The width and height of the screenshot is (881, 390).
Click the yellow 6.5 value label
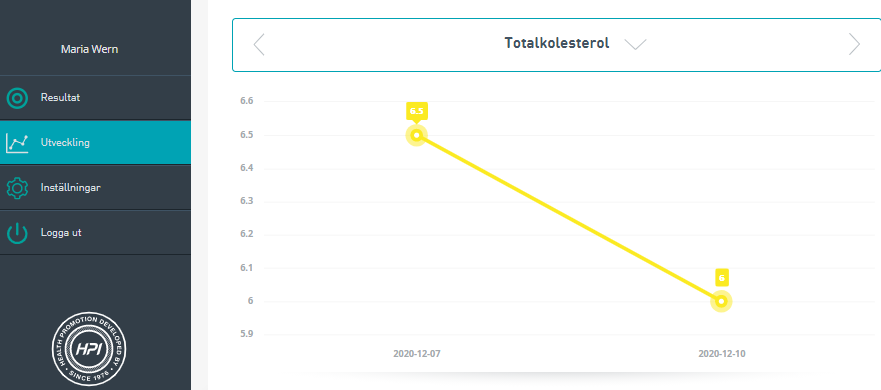(x=416, y=111)
